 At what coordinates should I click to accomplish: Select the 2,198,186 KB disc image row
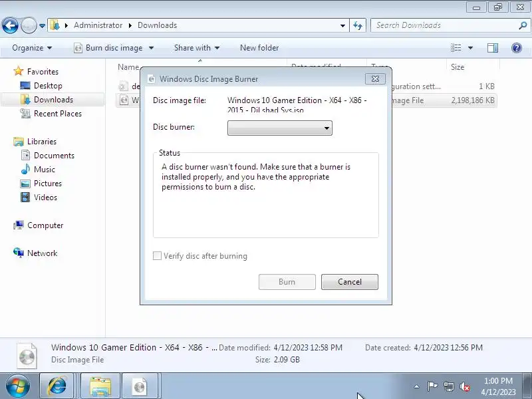pyautogui.click(x=307, y=100)
